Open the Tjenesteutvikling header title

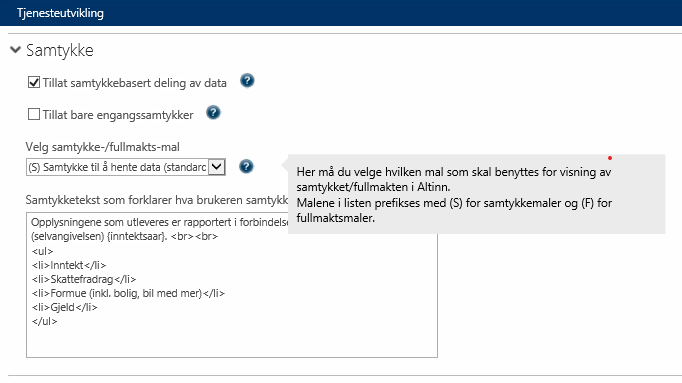(x=60, y=13)
